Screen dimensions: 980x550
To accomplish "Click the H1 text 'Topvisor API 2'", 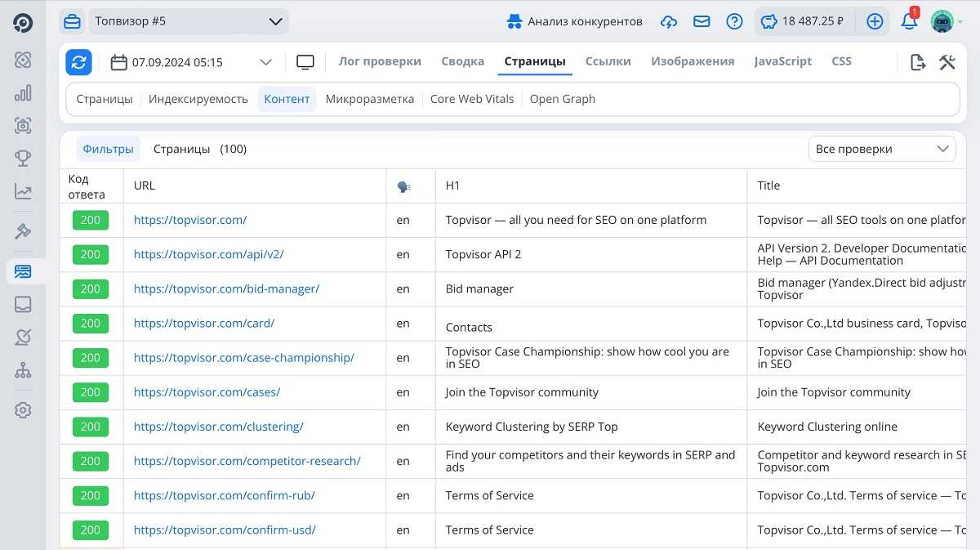I will 483,254.
